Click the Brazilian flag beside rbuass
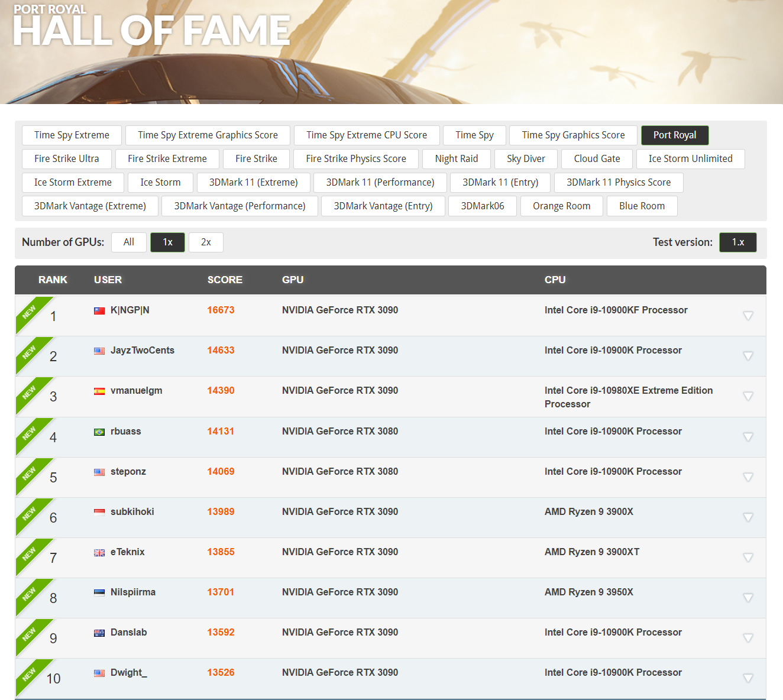The width and height of the screenshot is (783, 700). coord(99,432)
